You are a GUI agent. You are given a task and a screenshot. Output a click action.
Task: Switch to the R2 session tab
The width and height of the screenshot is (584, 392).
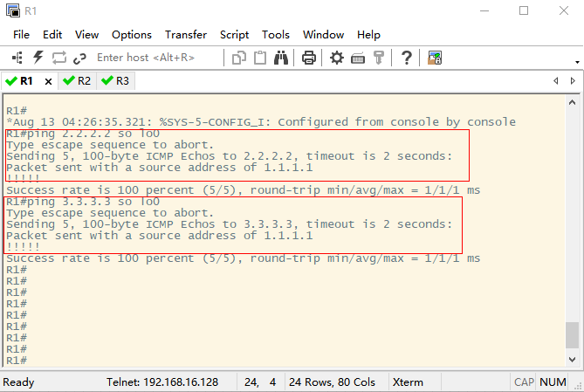pyautogui.click(x=77, y=81)
